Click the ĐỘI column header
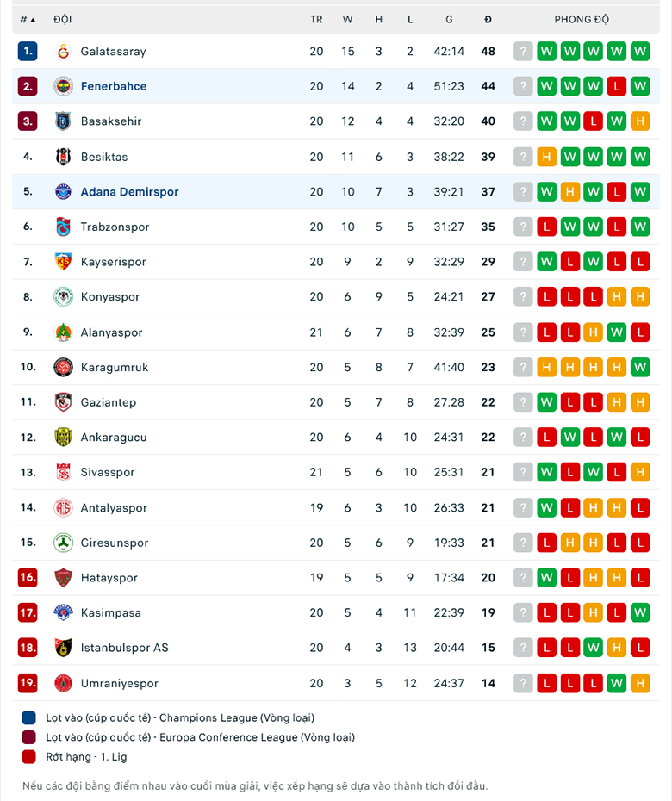 point(62,19)
